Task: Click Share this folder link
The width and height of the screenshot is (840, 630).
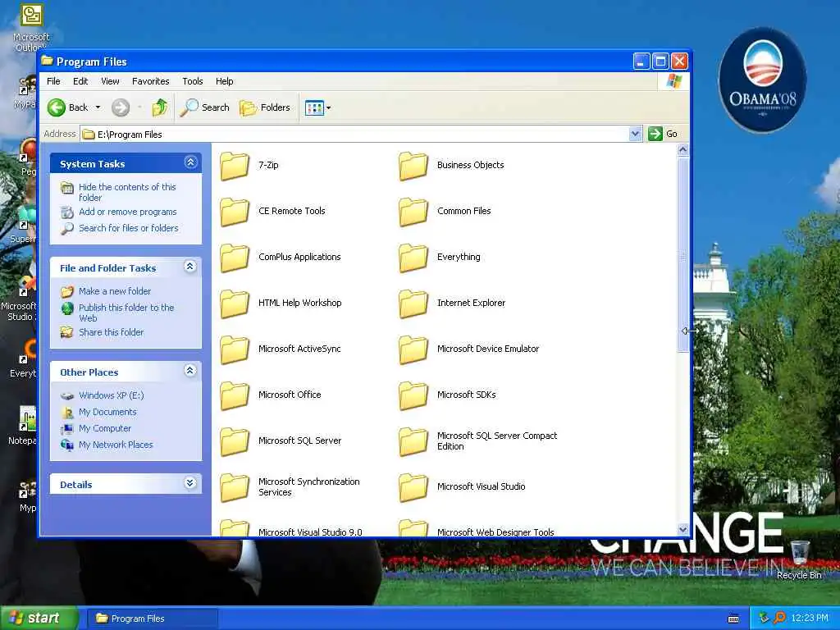Action: (111, 333)
